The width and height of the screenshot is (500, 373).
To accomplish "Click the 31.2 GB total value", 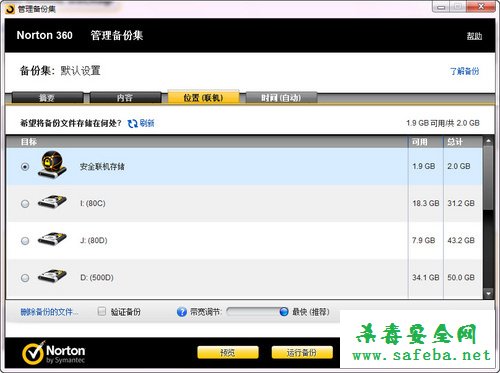I will pyautogui.click(x=461, y=203).
